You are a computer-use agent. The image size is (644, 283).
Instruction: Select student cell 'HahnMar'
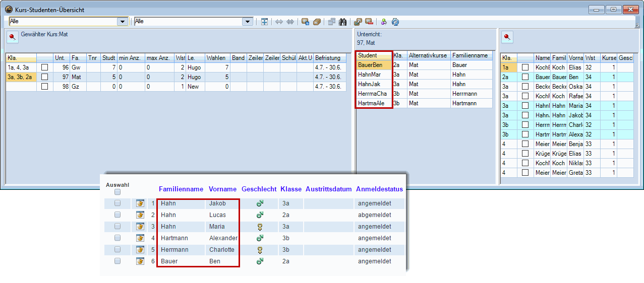pos(374,75)
